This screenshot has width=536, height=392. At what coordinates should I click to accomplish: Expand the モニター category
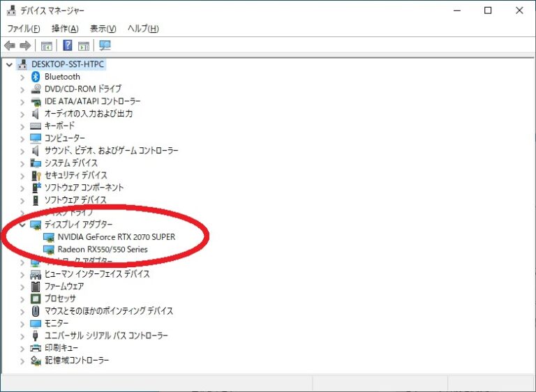pyautogui.click(x=22, y=324)
